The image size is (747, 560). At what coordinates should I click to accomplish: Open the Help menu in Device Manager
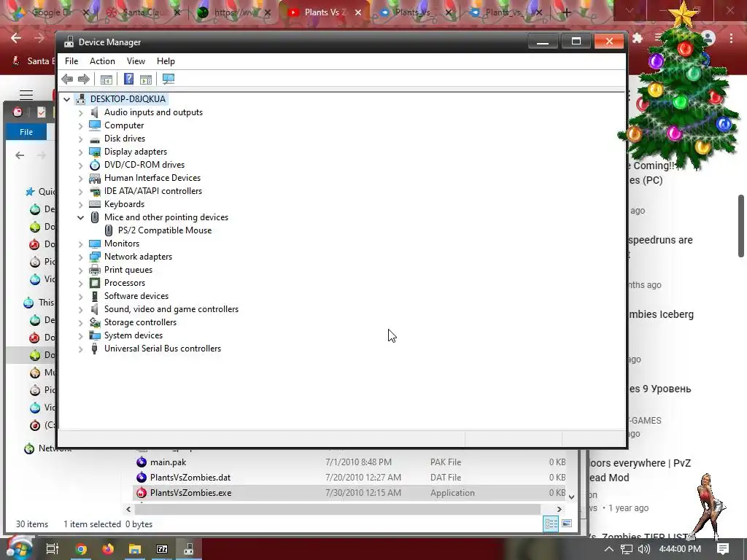(166, 61)
